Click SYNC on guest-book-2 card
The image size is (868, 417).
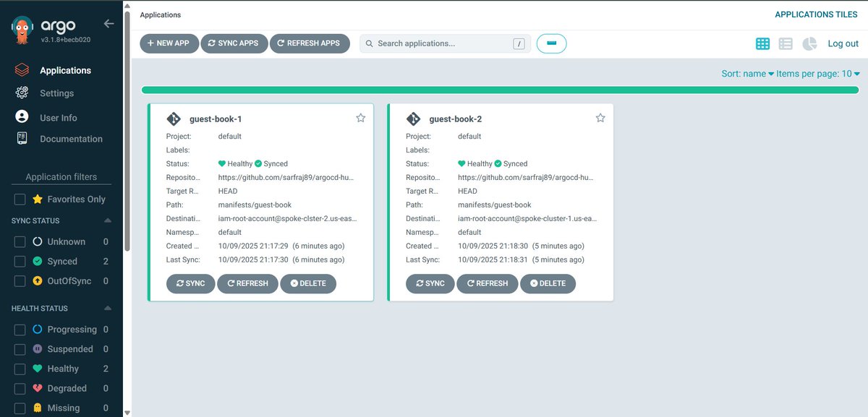430,283
